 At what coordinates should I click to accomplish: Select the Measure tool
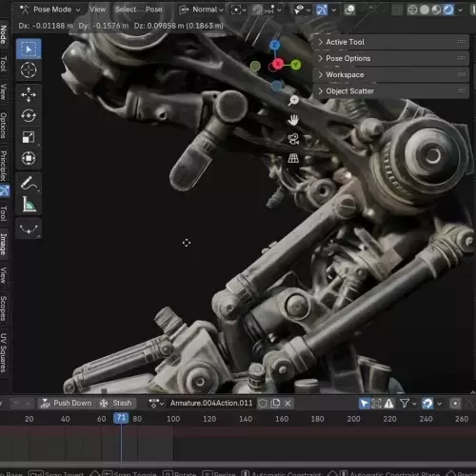pos(29,205)
